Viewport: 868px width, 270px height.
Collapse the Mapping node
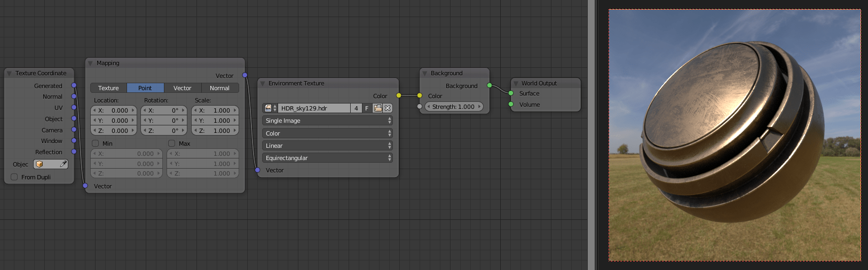pos(90,63)
